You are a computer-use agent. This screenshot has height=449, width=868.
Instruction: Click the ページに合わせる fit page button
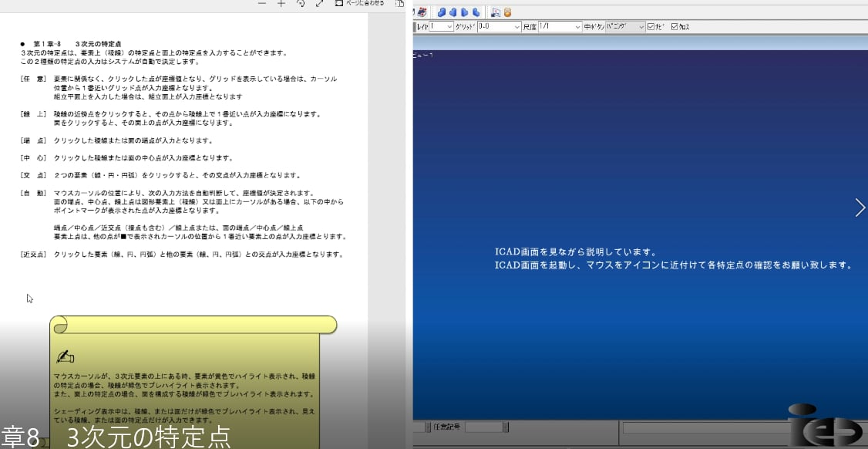coord(361,4)
